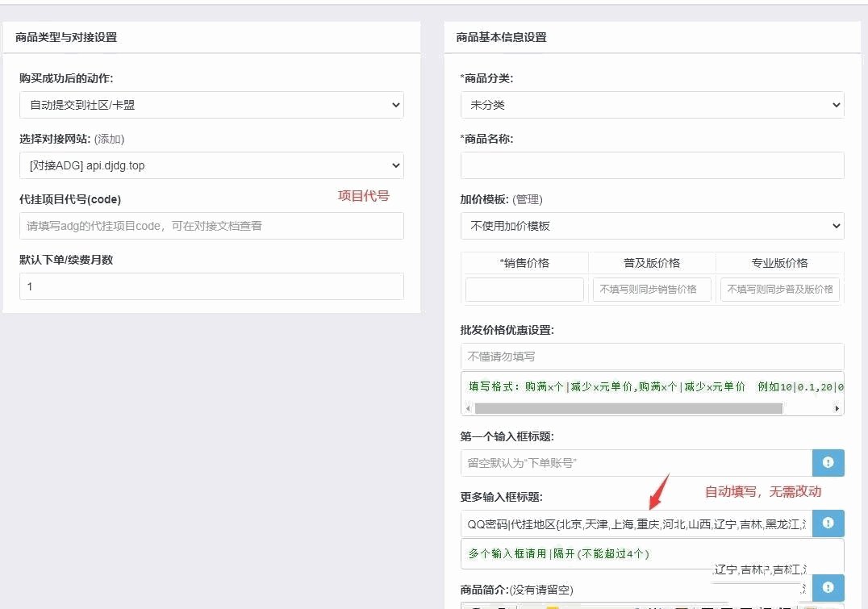868x609 pixels.
Task: Open the 购买成功后的动作 dropdown
Action: 211,105
